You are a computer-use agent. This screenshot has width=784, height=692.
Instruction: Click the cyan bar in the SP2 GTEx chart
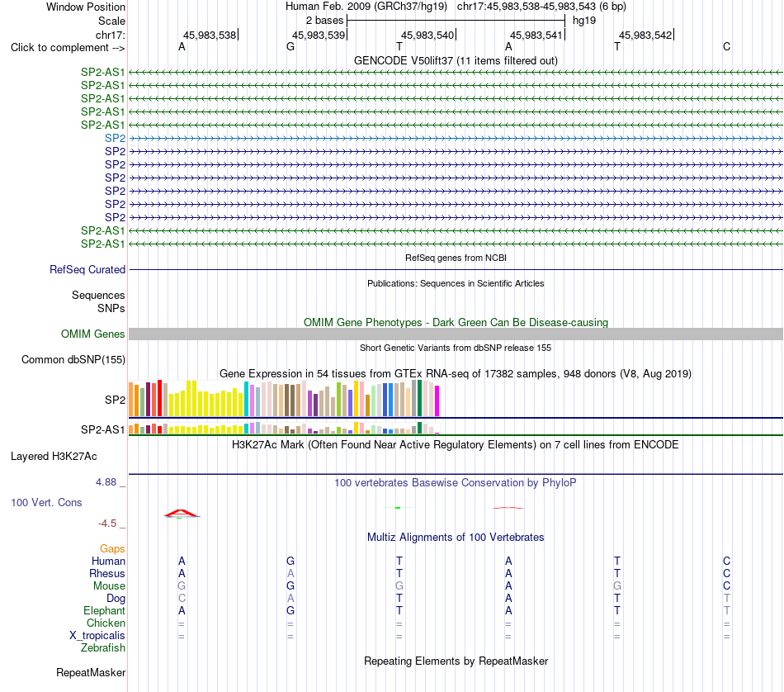click(x=246, y=399)
